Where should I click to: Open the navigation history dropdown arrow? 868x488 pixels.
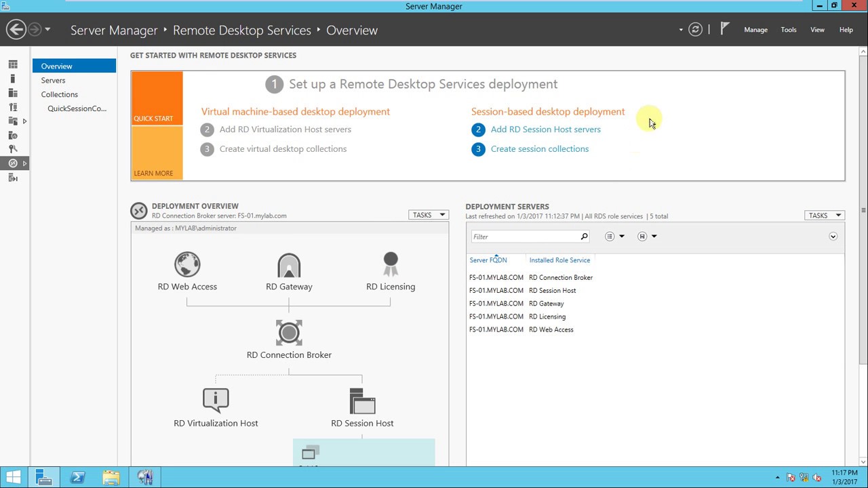(47, 30)
